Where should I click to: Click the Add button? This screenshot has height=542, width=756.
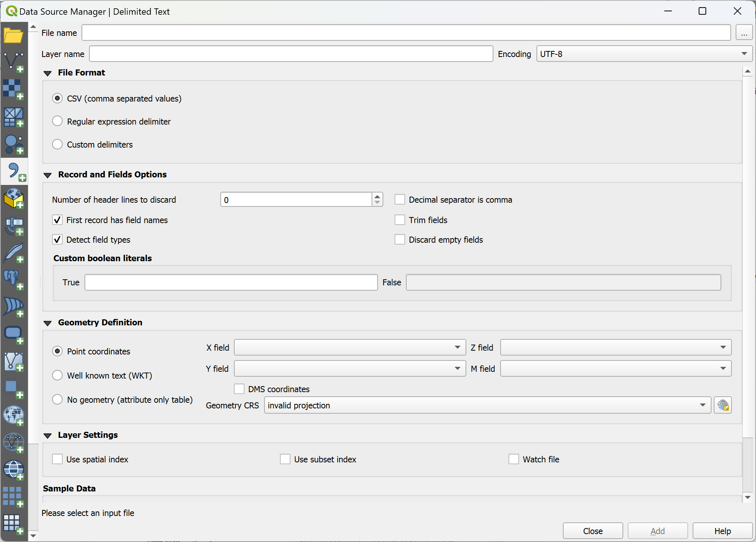(x=658, y=531)
